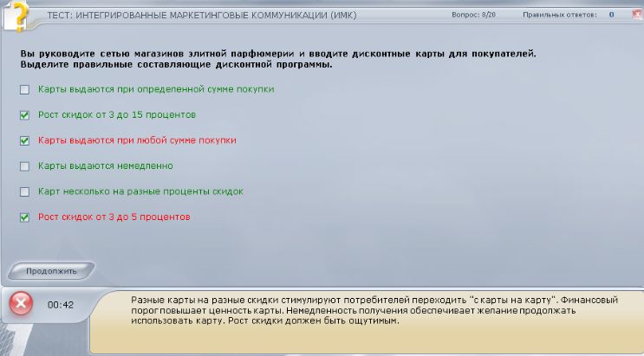Check the 'Карты выдаются при определенной сумме покупки' box
The width and height of the screenshot is (644, 356).
pos(25,89)
